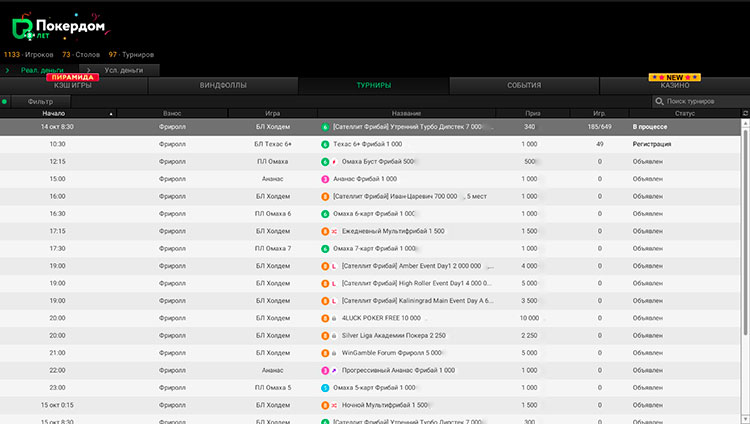This screenshot has width=750, height=424.
Task: Click orange icon of Amber Event Day1
Action: pos(325,266)
